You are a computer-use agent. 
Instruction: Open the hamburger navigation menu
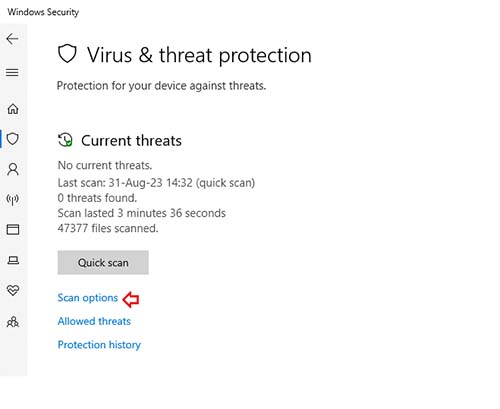[12, 72]
